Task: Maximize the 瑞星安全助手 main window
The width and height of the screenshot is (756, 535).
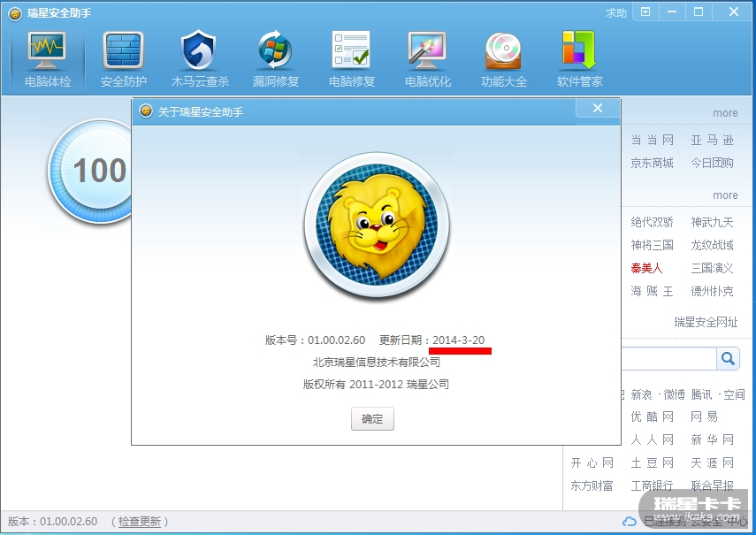Action: coord(699,12)
